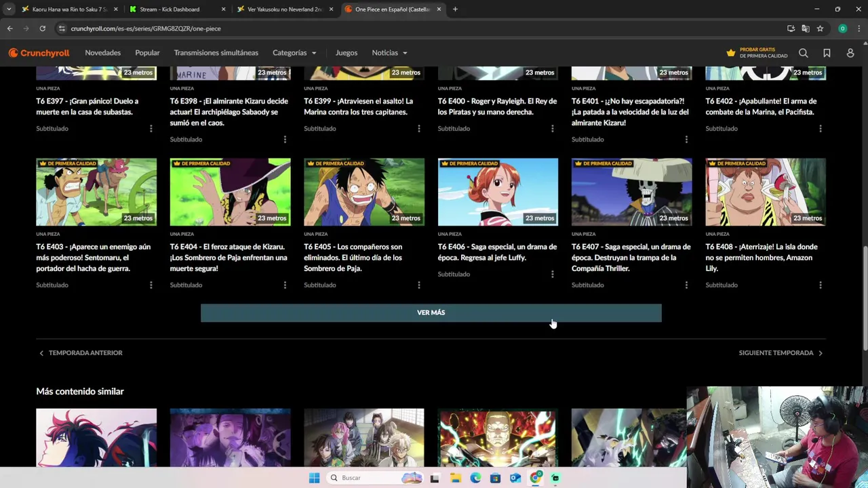
Task: Open Transmisiones simultáneas
Action: tap(216, 53)
